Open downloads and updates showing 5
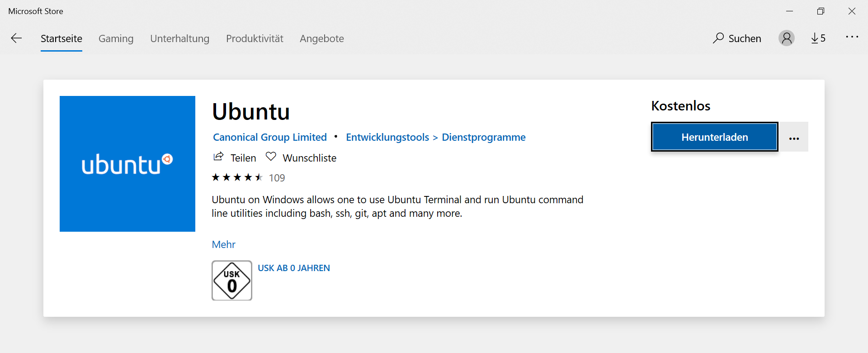The height and width of the screenshot is (353, 868). [x=818, y=38]
